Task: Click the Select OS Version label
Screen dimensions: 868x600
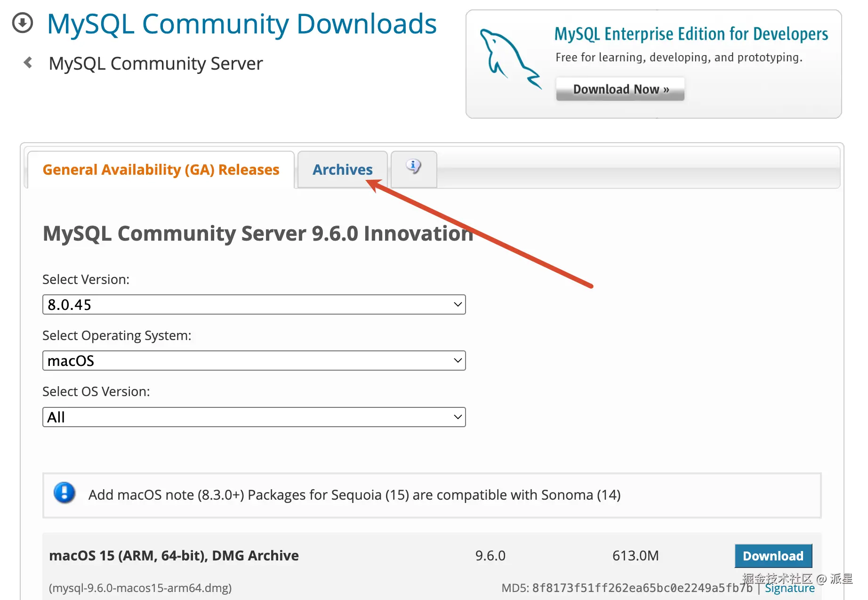Action: (x=96, y=392)
